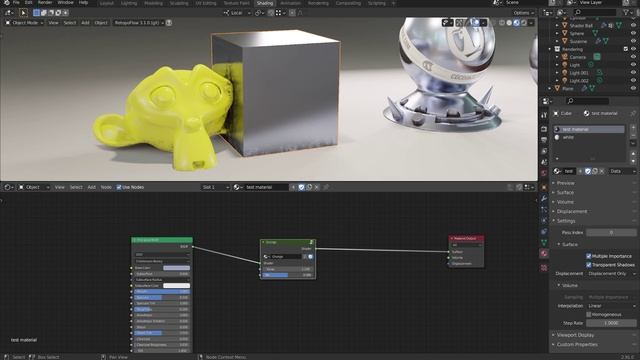Select the white material slot
Image resolution: width=640 pixels, height=360 pixels.
point(589,138)
